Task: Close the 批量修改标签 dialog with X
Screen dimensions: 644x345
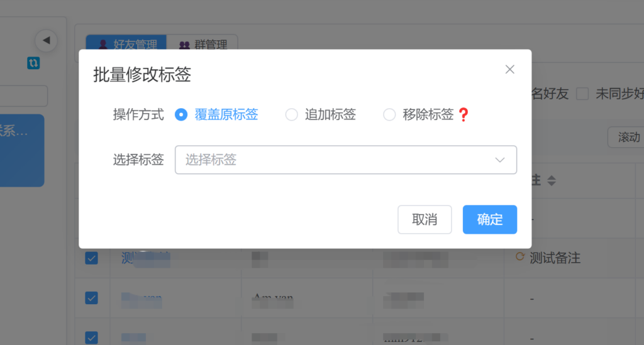Action: tap(510, 70)
